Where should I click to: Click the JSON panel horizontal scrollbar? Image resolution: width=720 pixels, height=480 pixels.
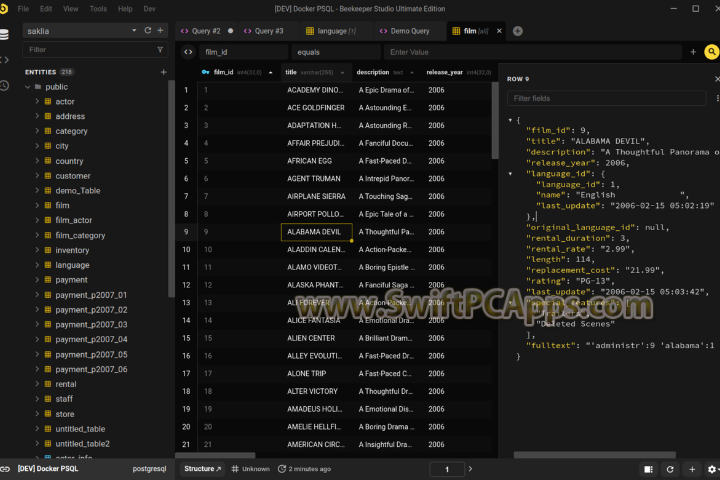click(594, 455)
